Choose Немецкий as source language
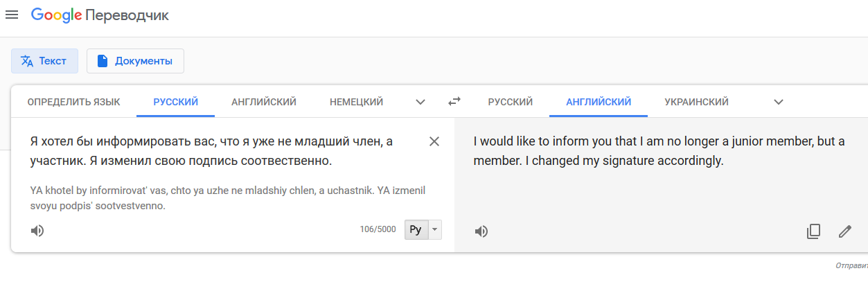Viewport: 868px width, 282px height. [357, 102]
